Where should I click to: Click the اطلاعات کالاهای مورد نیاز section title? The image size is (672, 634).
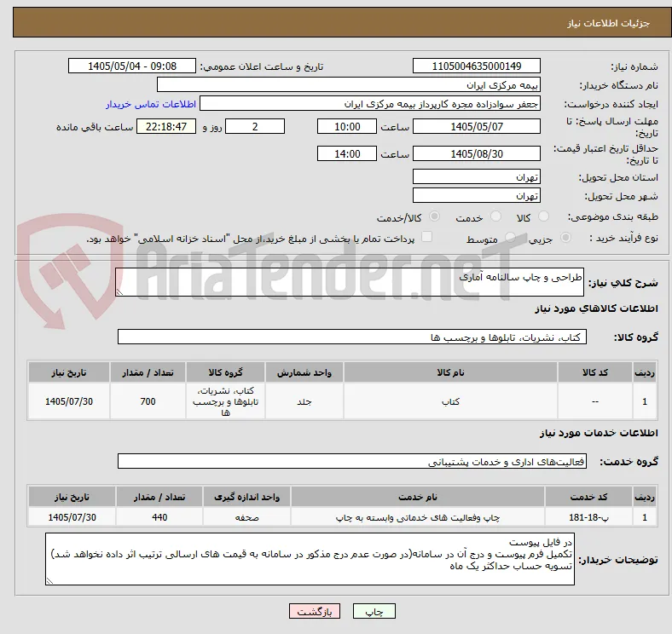(596, 308)
